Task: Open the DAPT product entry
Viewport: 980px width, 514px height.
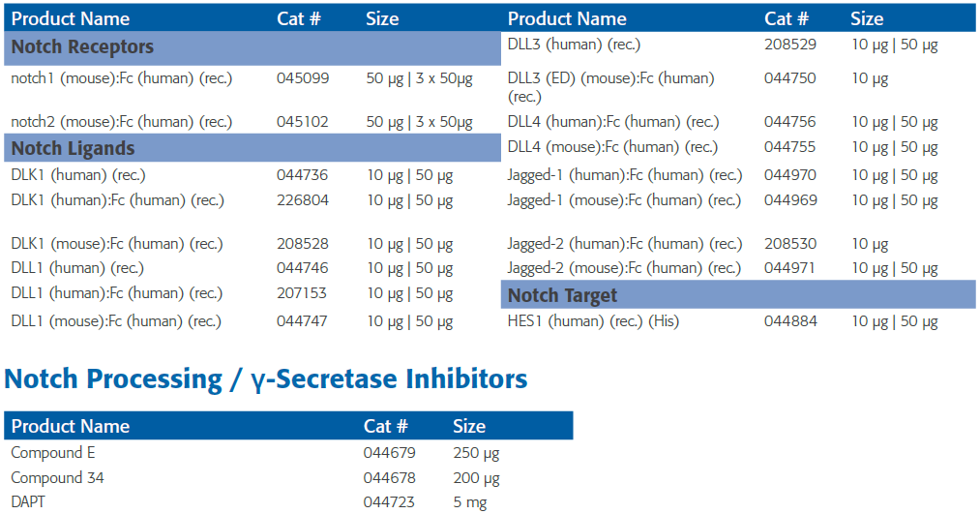Action: click(28, 502)
